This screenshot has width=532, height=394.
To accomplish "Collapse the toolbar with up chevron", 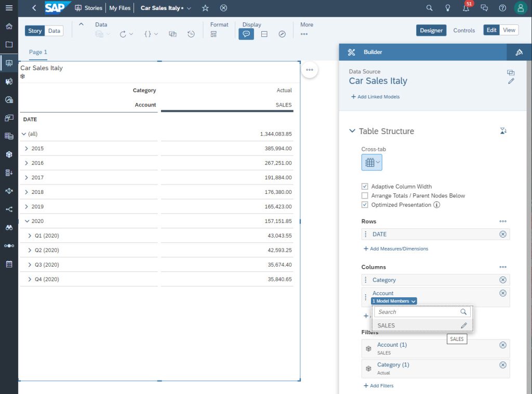I will (81, 24).
